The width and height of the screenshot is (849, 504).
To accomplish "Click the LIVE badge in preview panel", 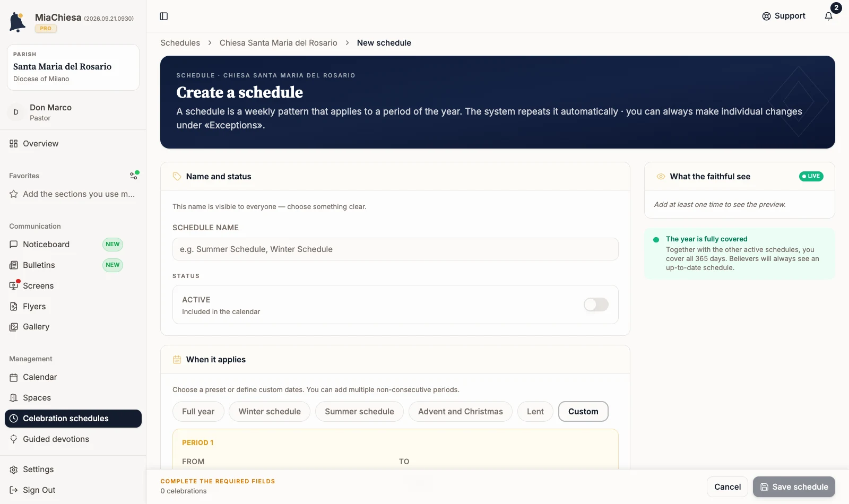I will point(811,176).
